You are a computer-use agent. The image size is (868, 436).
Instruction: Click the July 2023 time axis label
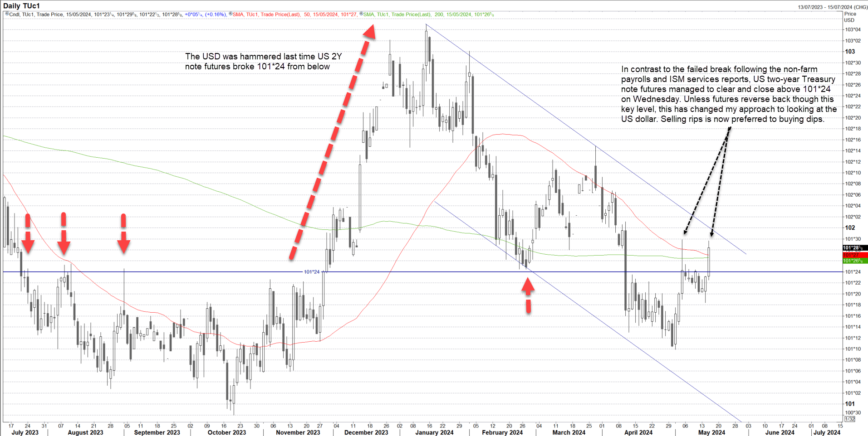pos(25,432)
